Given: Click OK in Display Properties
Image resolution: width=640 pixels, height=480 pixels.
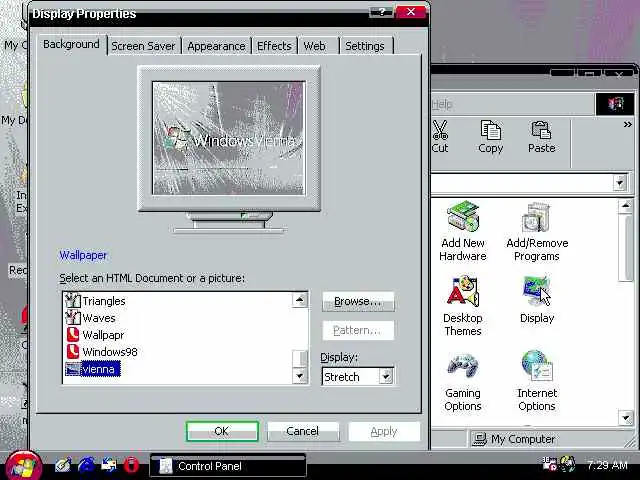Looking at the screenshot, I should [x=222, y=431].
